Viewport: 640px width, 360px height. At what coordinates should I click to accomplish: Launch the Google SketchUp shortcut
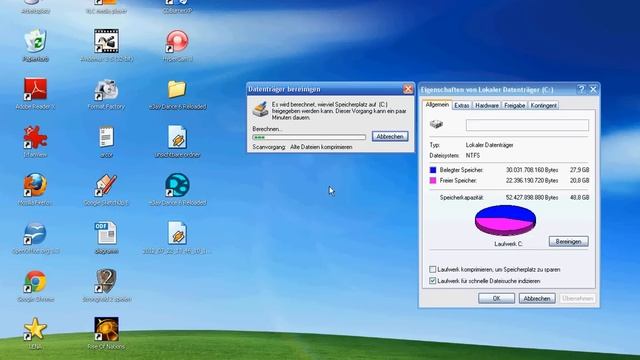(106, 185)
